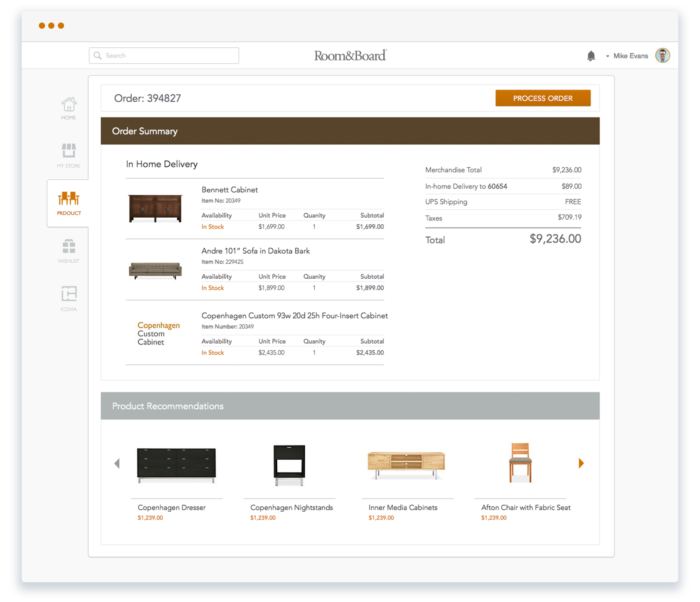Click the search magnifier icon
The width and height of the screenshot is (700, 602).
(x=98, y=56)
